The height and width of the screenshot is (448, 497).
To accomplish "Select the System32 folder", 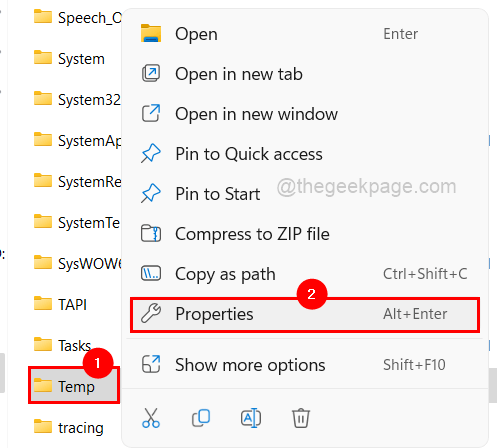I will [x=77, y=100].
